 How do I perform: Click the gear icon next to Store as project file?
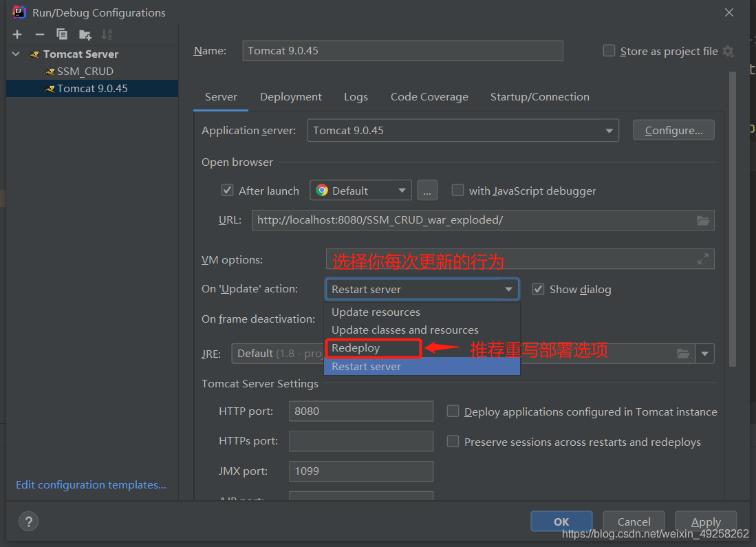pyautogui.click(x=728, y=51)
